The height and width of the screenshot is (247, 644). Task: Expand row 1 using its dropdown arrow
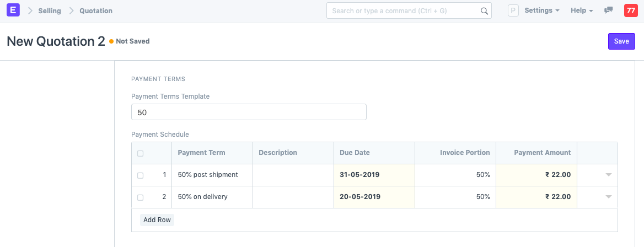tap(609, 175)
